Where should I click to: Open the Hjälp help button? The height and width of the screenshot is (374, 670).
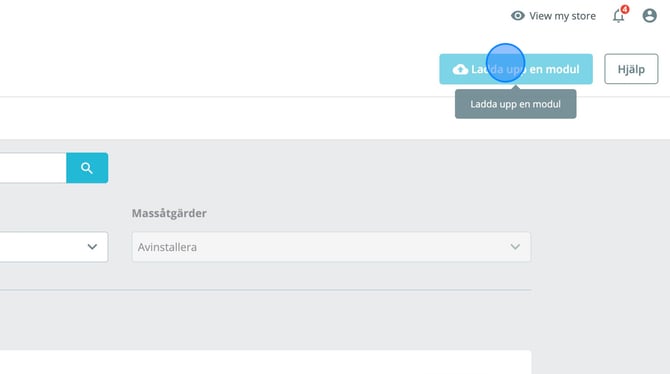click(x=631, y=69)
